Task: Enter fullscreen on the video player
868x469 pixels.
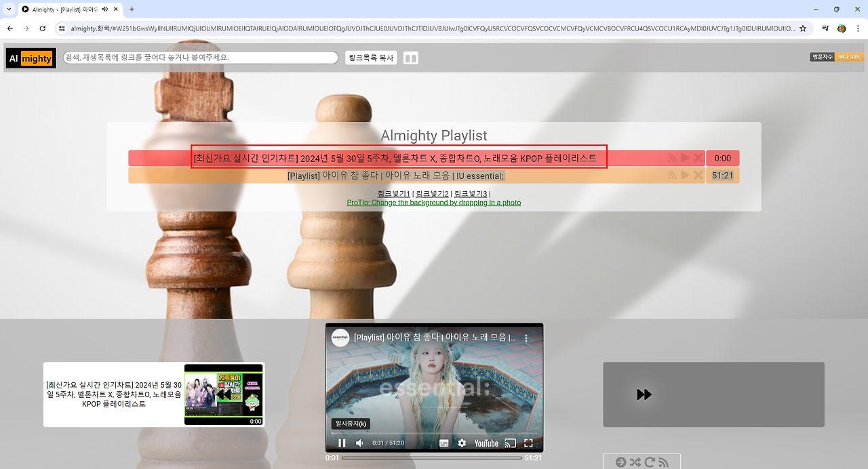Action: coord(528,443)
